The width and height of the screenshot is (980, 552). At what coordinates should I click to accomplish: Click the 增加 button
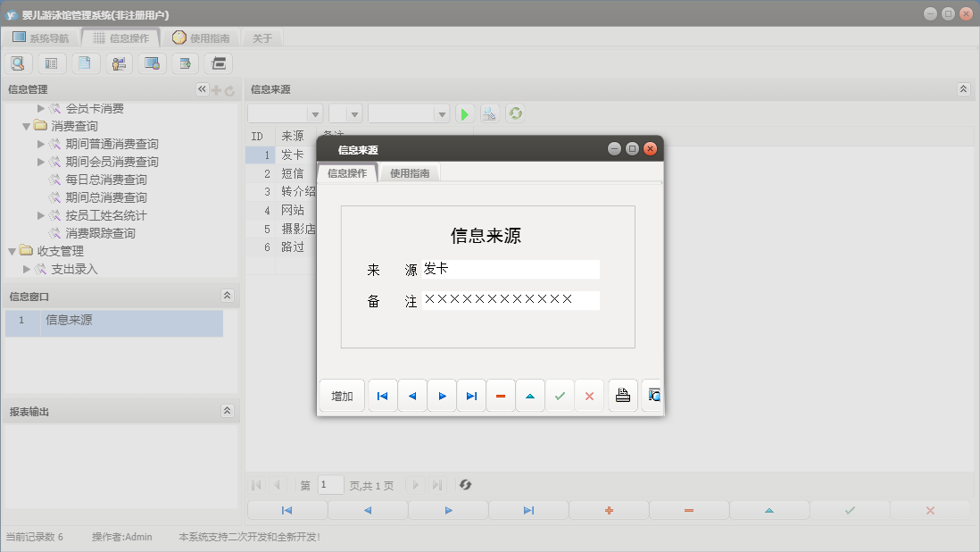[342, 396]
